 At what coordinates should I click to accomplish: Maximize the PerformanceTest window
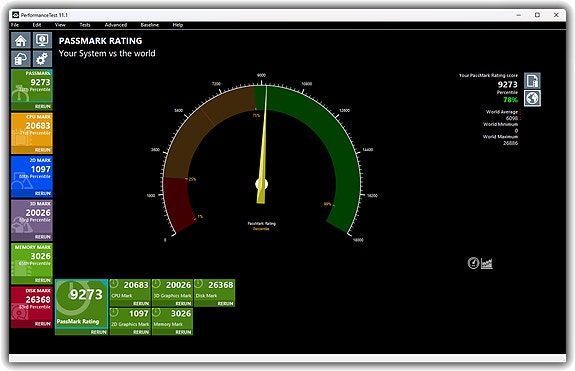click(x=537, y=15)
